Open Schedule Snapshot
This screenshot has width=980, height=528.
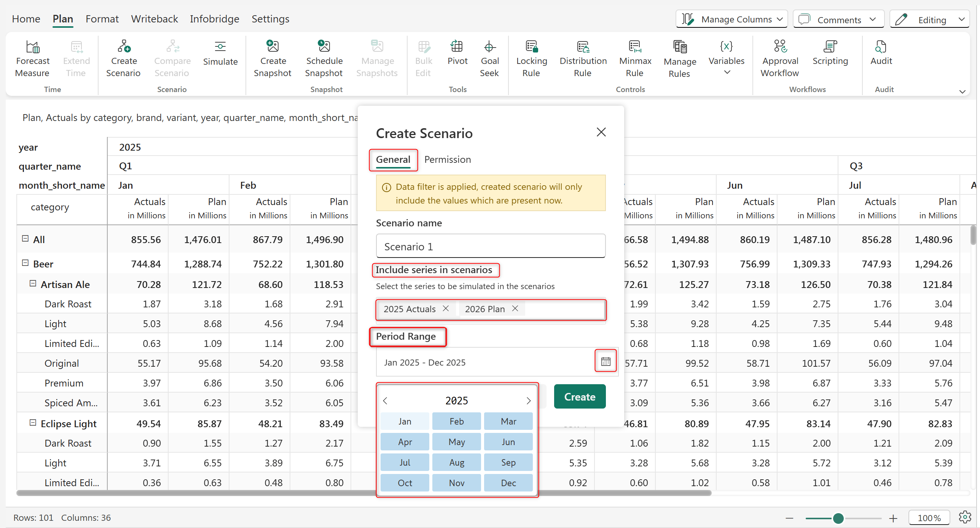coord(324,47)
